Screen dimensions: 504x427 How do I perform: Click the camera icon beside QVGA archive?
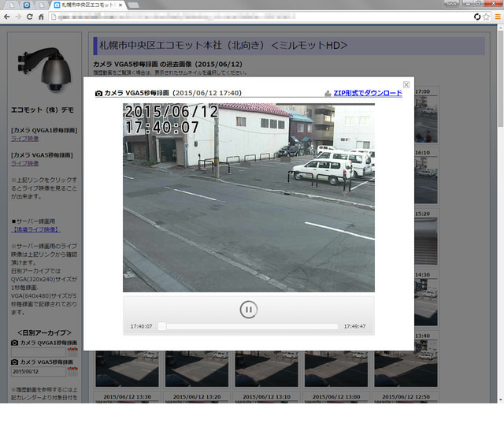tap(14, 343)
